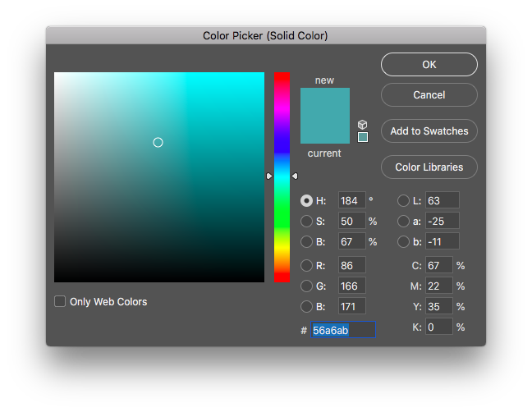Click the brightness field showing 67
Viewport: 532px width, 412px height.
(x=352, y=241)
